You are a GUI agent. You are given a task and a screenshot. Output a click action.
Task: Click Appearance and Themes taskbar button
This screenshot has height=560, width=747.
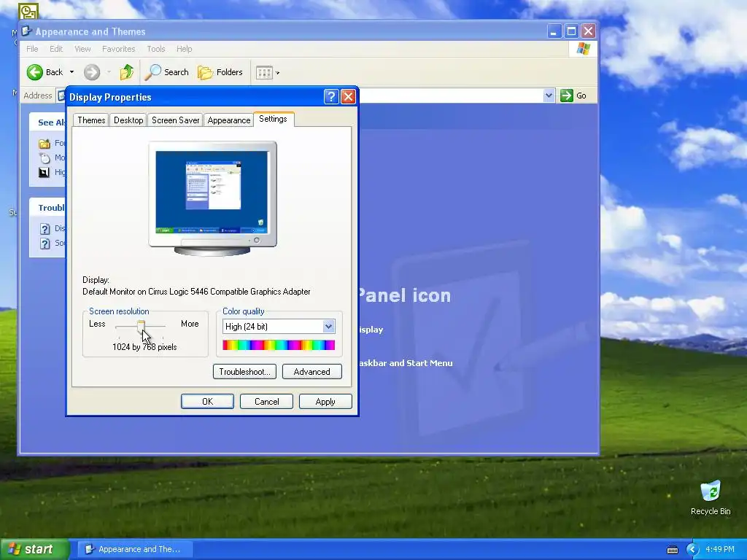click(x=135, y=549)
